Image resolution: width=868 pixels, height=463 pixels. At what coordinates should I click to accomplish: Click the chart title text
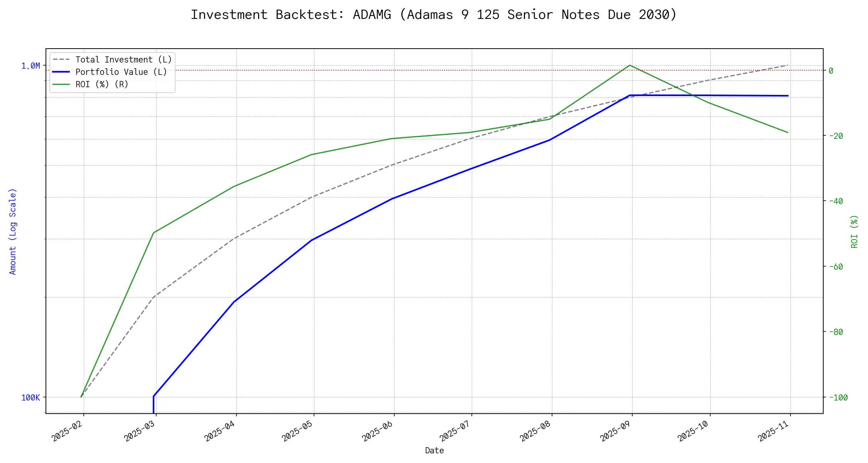(434, 15)
